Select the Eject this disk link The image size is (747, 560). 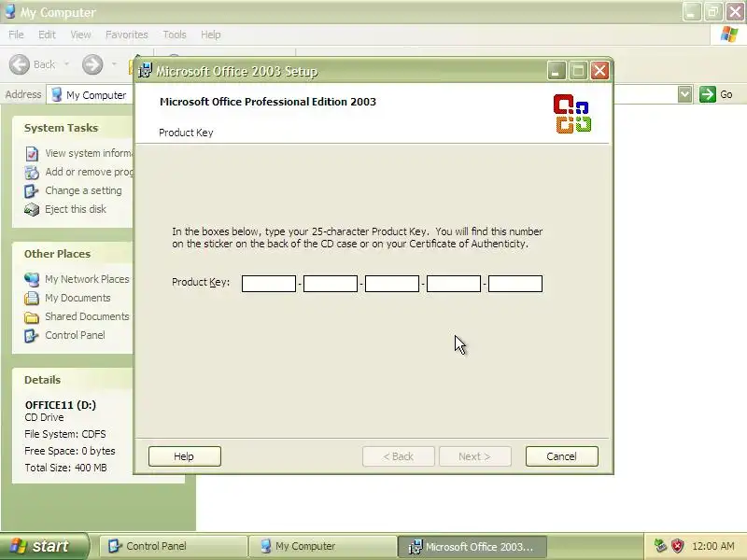(76, 209)
